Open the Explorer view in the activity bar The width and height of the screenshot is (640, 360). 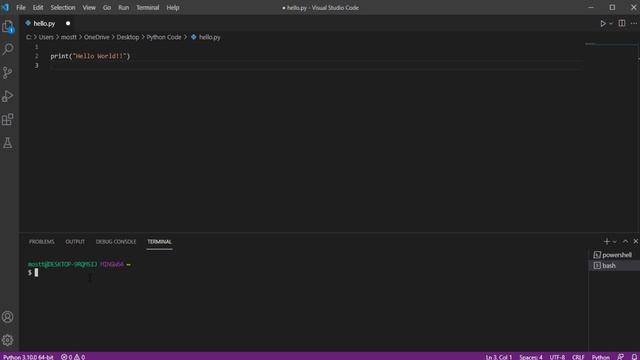8,27
